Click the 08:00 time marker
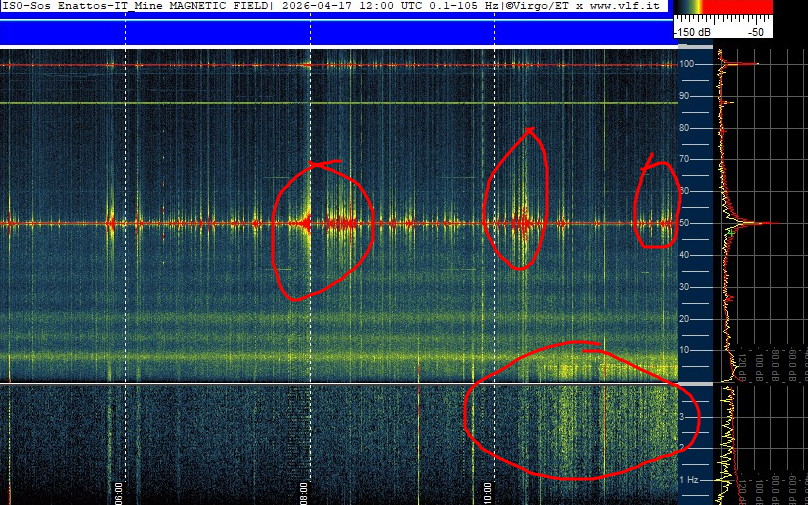The height and width of the screenshot is (505, 808). pos(303,492)
